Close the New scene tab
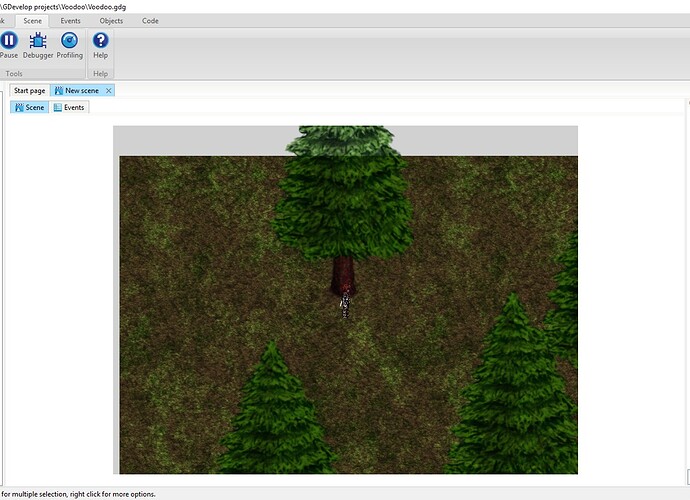This screenshot has width=690, height=500. pos(109,91)
